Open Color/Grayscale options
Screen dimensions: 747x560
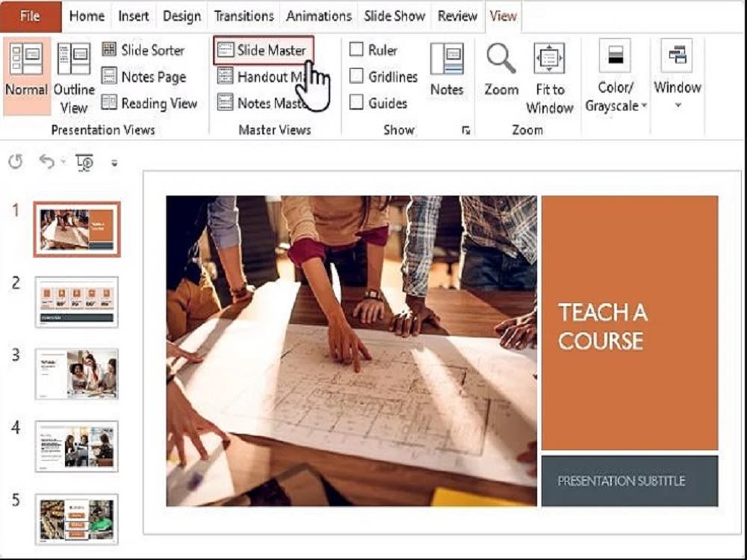click(x=616, y=76)
